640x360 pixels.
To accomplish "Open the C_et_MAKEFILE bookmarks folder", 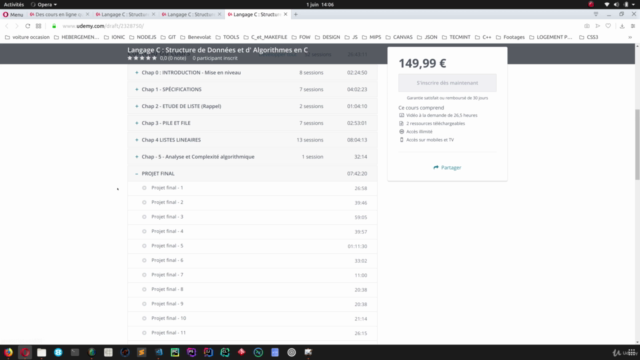I will [x=265, y=37].
